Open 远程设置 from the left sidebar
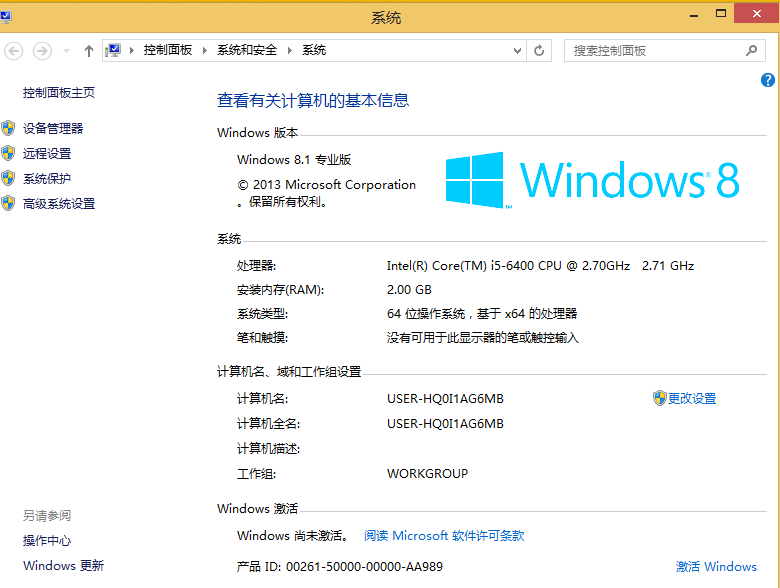This screenshot has width=780, height=588. [47, 153]
